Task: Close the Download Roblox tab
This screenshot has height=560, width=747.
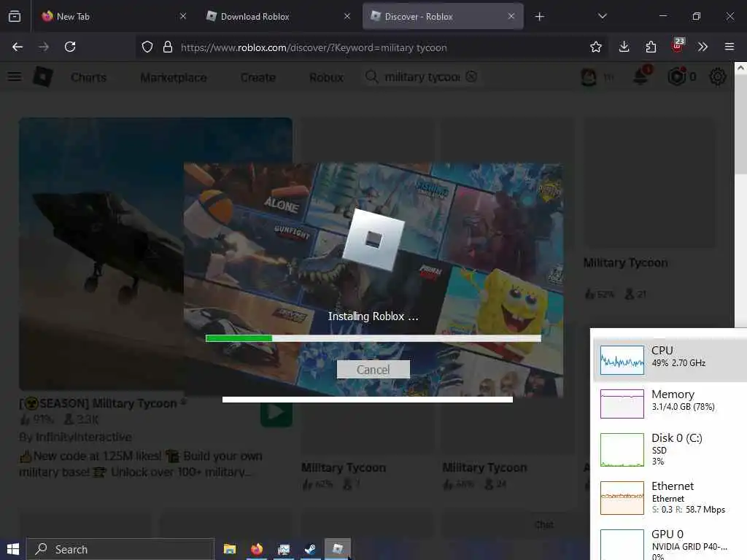Action: [x=347, y=16]
